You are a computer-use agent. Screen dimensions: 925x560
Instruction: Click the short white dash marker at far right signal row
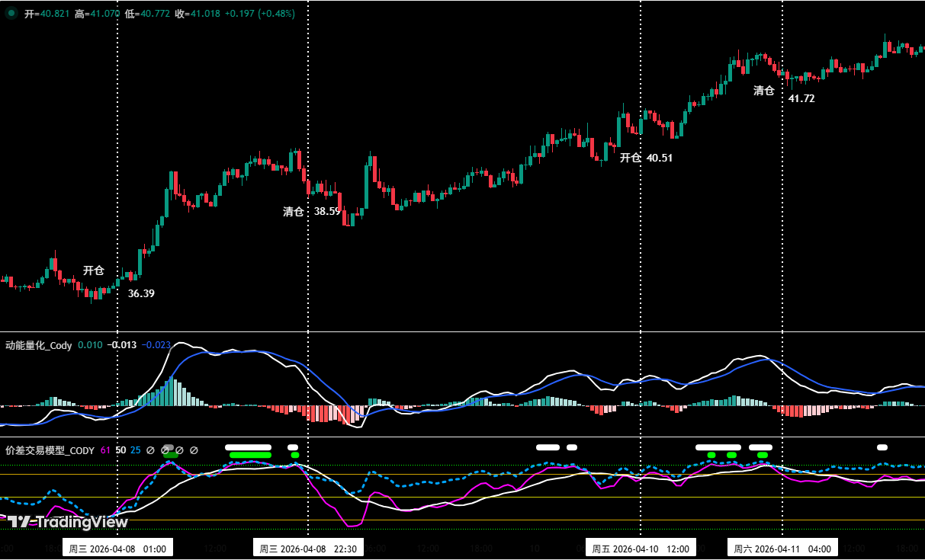coord(881,446)
